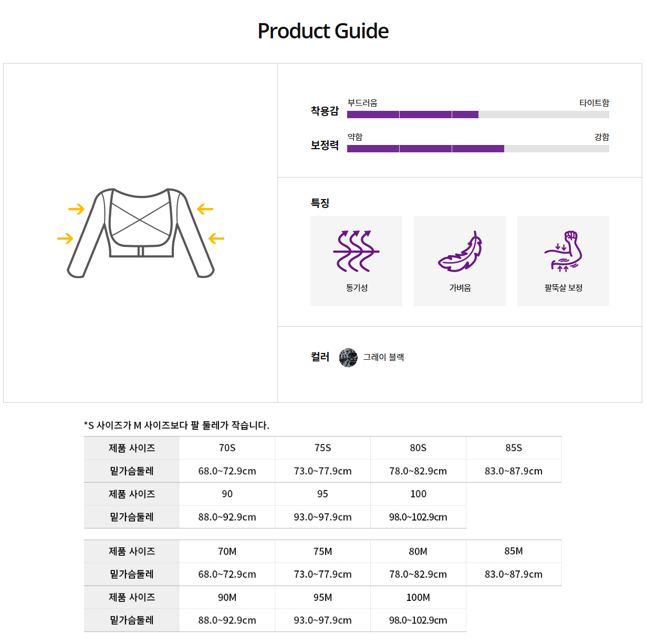
Task: Click the lower right yellow arrow
Action: pyautogui.click(x=216, y=238)
